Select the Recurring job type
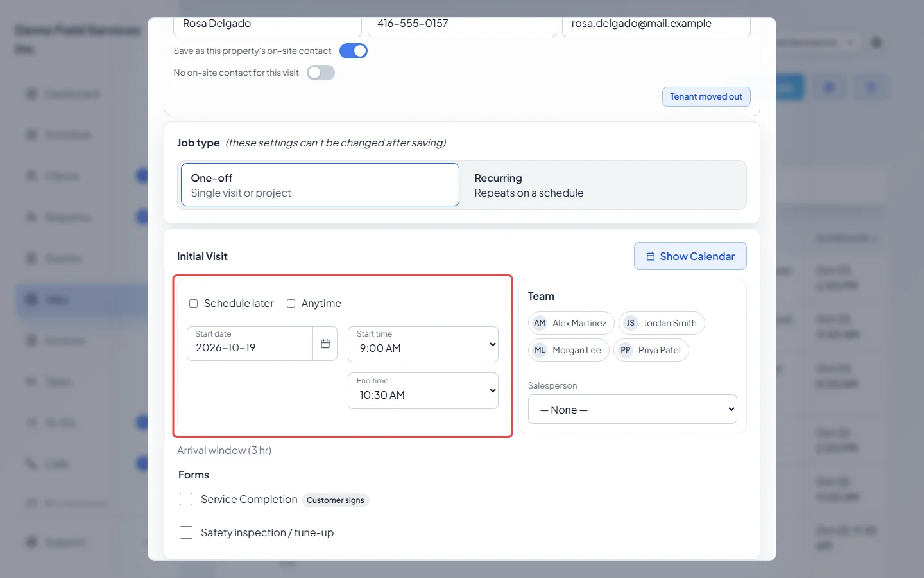The width and height of the screenshot is (924, 578). 603,185
